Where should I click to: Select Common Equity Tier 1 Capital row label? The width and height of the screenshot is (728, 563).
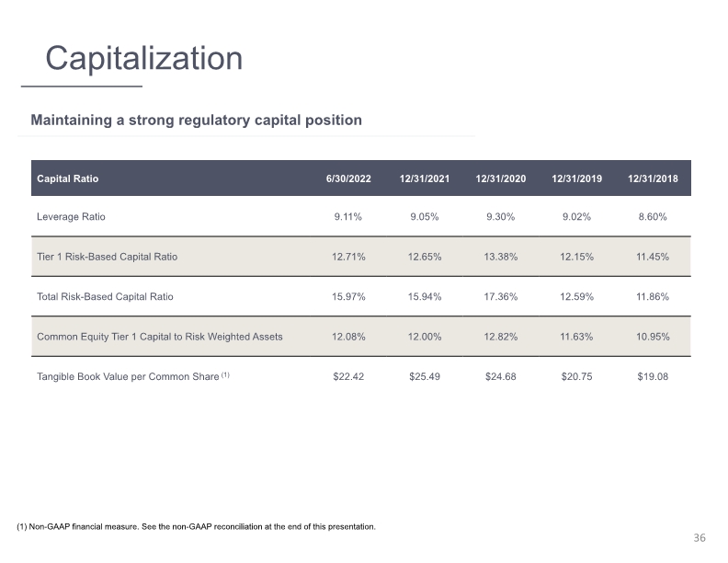(160, 337)
